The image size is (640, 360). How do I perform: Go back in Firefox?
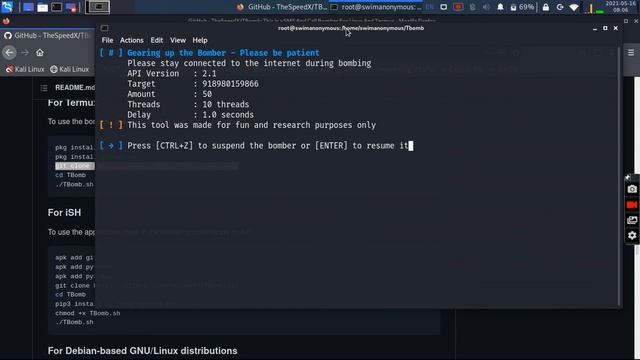point(9,52)
